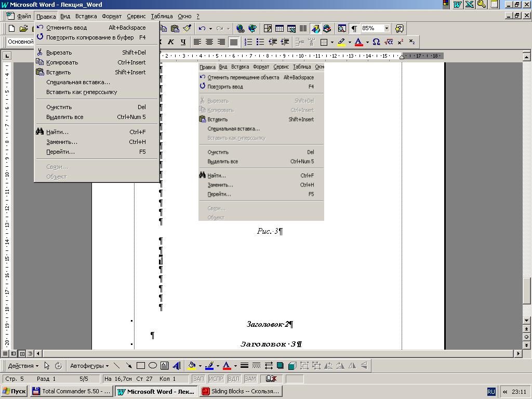Toggle bulleted list formatting

coord(260,42)
